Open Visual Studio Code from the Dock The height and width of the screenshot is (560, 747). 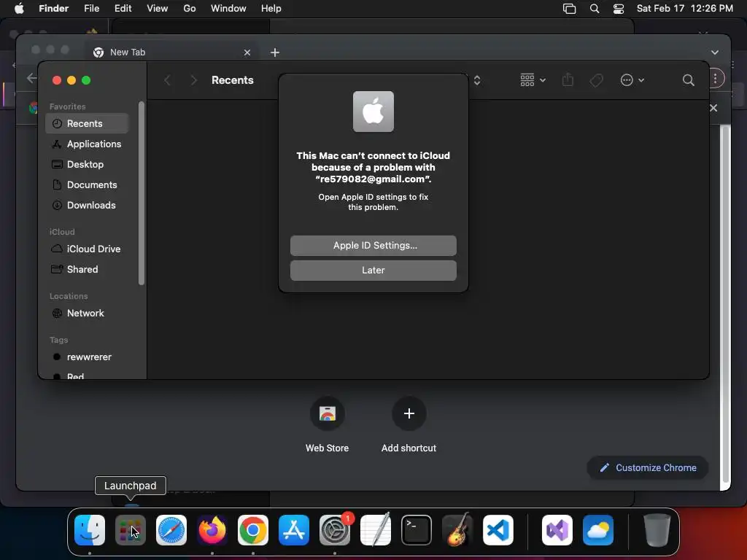click(498, 530)
